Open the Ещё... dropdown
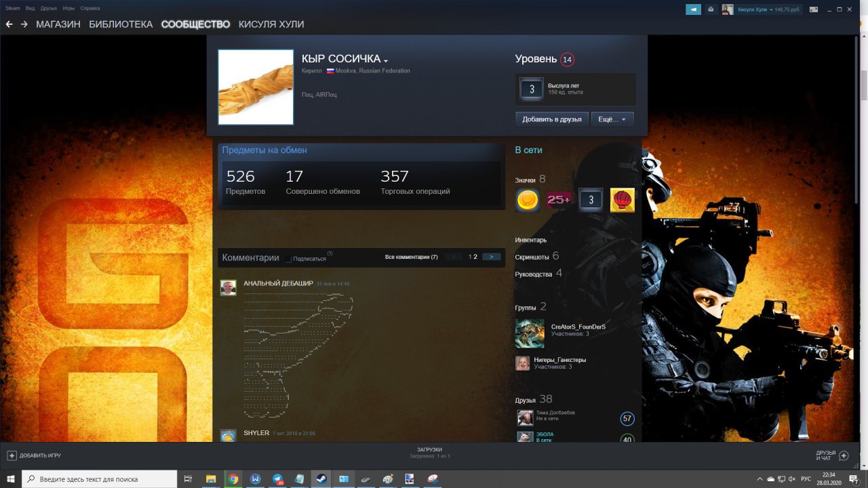 (x=612, y=119)
